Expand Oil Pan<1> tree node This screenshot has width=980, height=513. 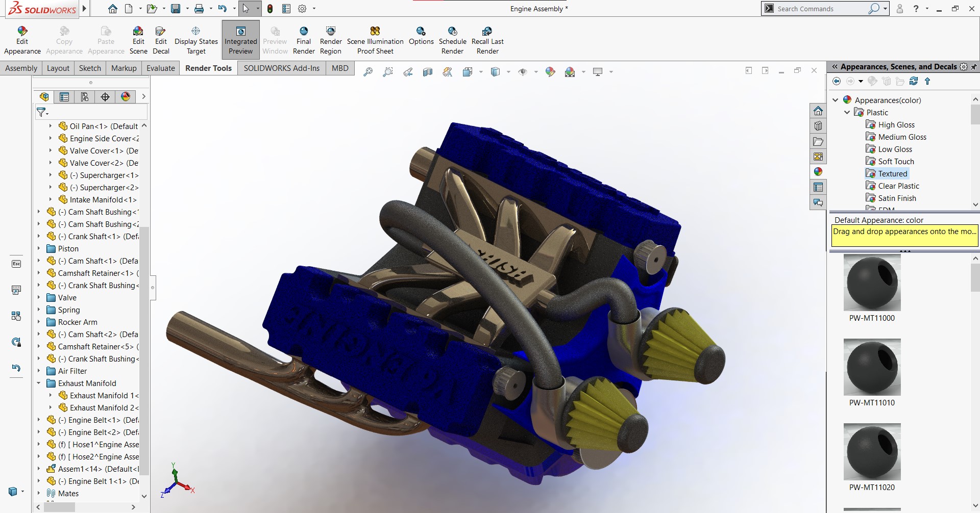click(51, 126)
